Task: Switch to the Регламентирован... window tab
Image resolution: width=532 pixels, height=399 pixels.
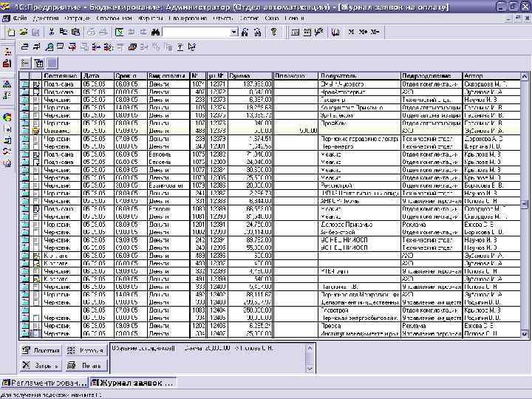Action: [x=44, y=383]
